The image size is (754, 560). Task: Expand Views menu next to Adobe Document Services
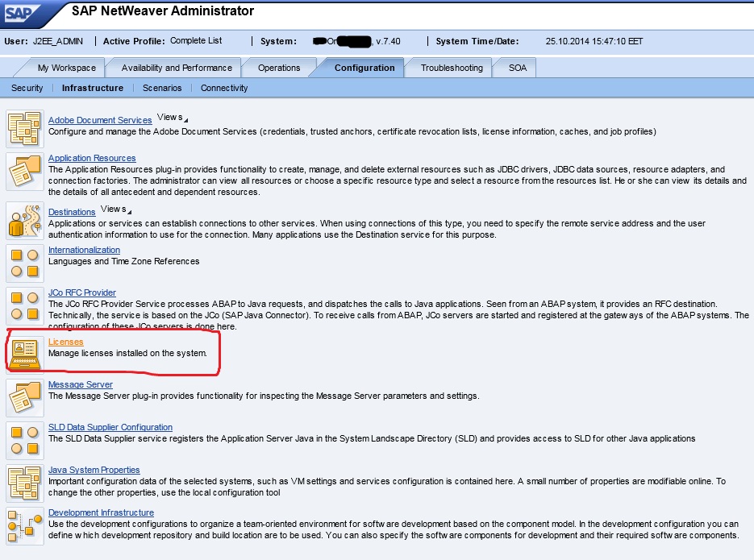click(173, 117)
